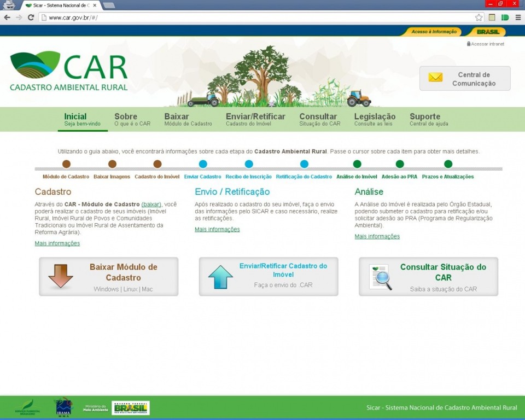525x420 pixels.
Task: Focus the browser address bar
Action: (257, 17)
